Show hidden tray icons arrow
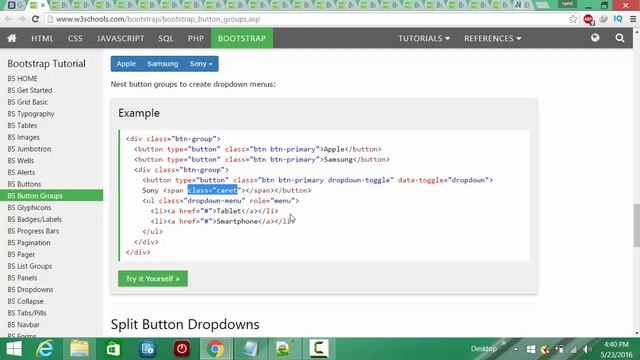 pos(516,349)
